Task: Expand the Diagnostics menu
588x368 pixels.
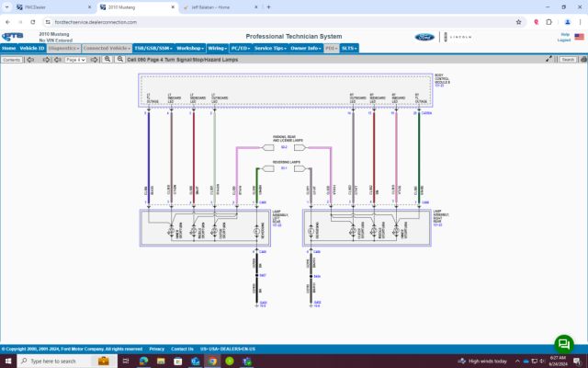Action: (63, 48)
